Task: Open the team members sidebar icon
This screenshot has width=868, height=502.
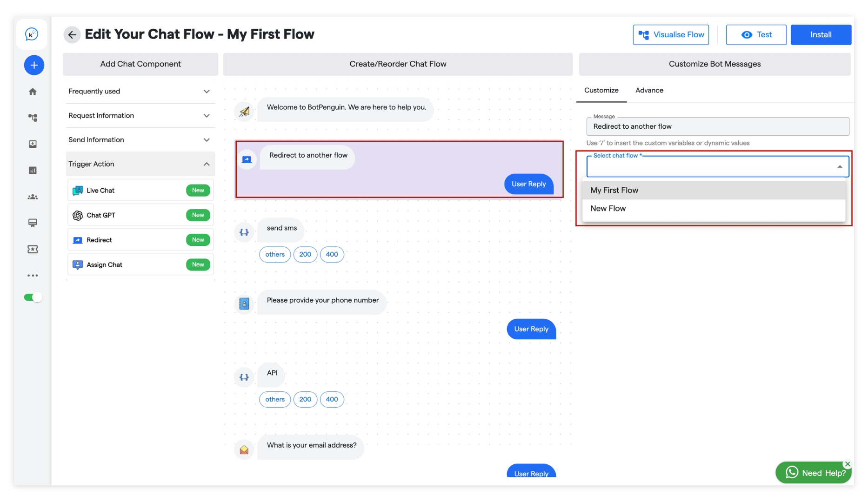Action: 33,197
